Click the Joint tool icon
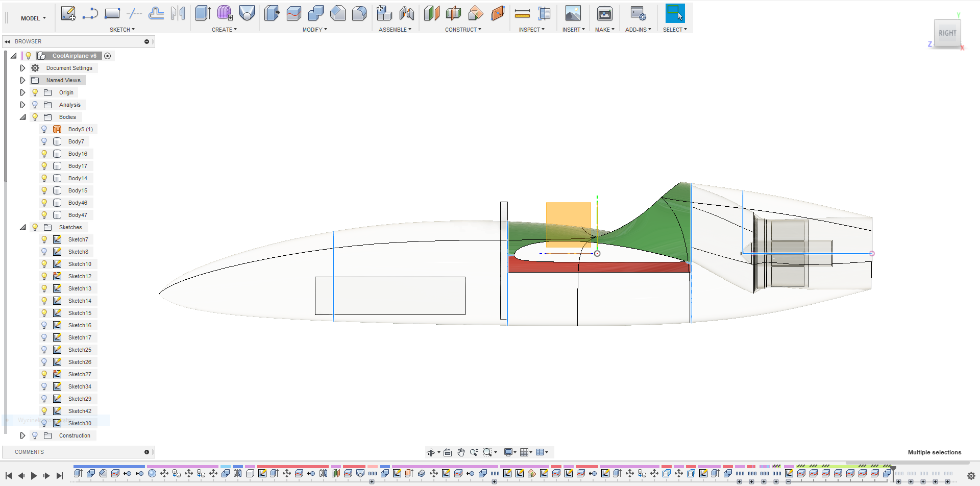 click(406, 13)
